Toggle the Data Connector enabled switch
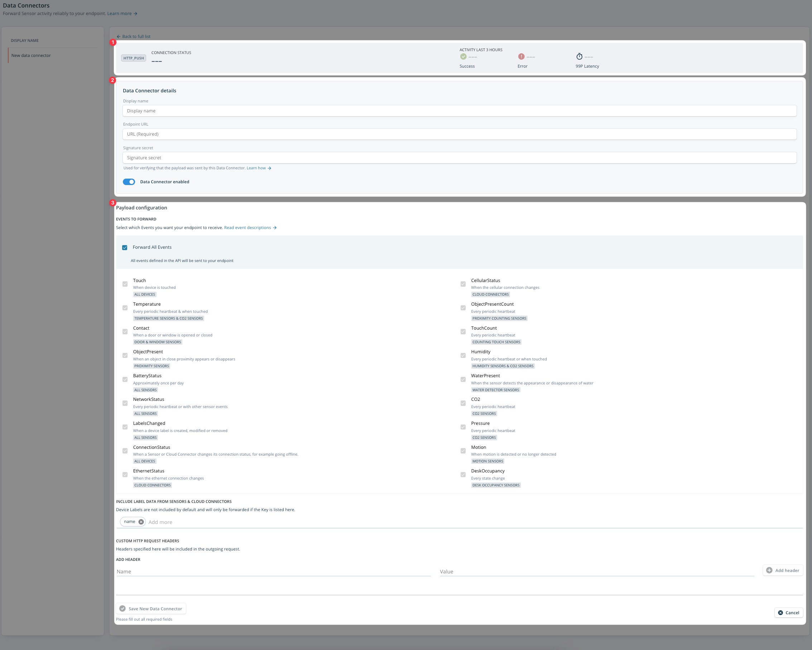 [129, 182]
